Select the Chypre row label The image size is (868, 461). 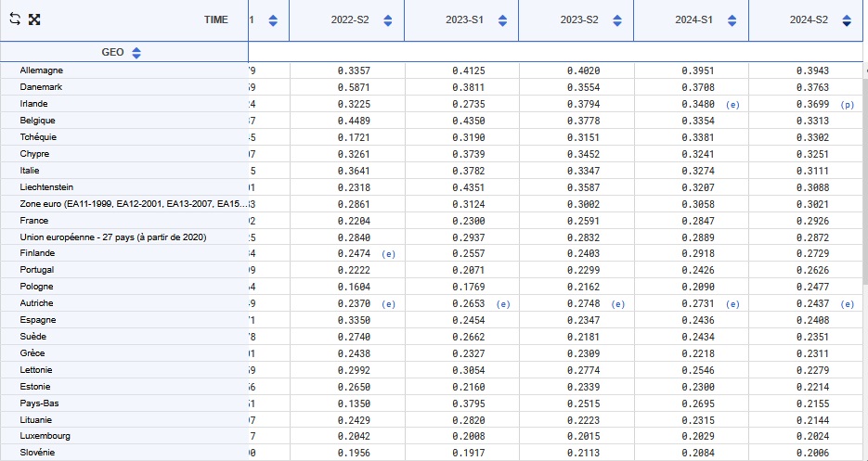pyautogui.click(x=34, y=153)
